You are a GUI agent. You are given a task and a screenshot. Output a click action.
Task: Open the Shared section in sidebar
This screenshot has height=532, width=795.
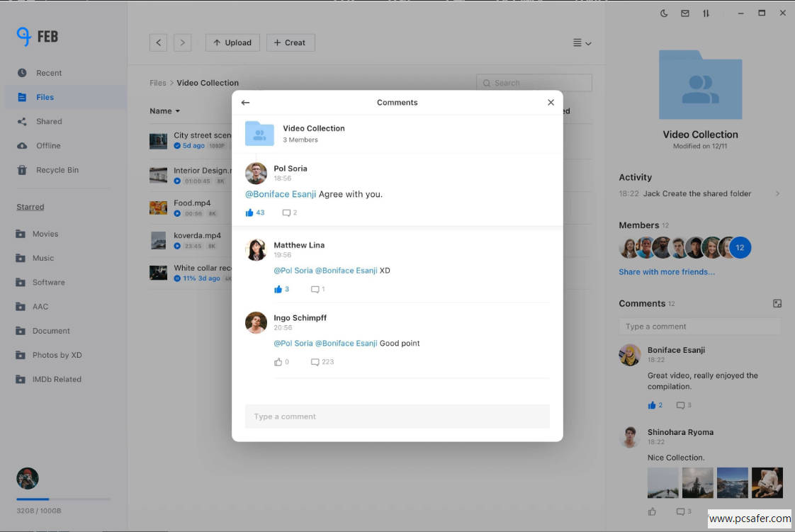click(49, 122)
